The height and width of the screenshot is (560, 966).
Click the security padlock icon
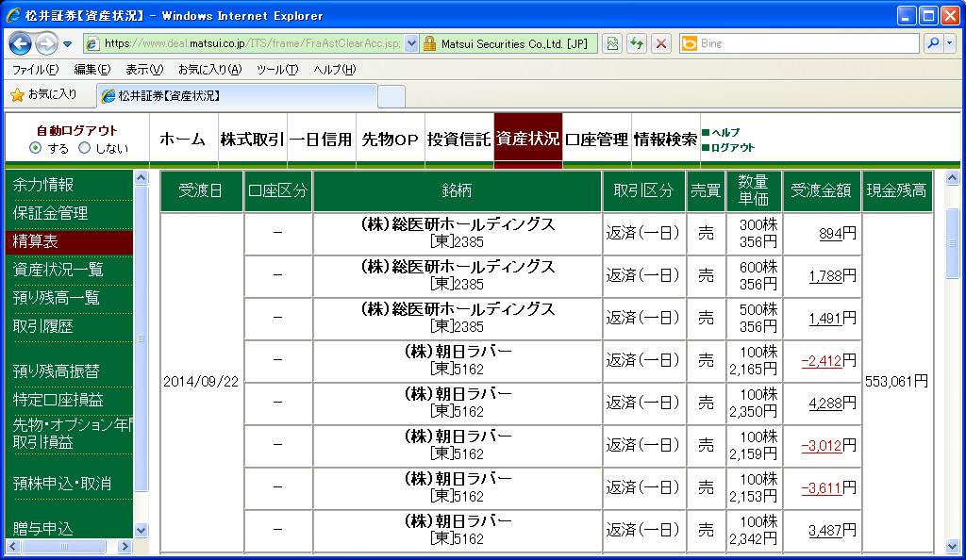coord(430,43)
